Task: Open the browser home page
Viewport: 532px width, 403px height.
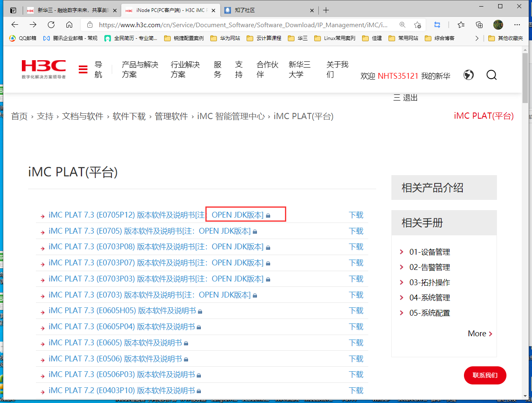Action: pyautogui.click(x=69, y=25)
